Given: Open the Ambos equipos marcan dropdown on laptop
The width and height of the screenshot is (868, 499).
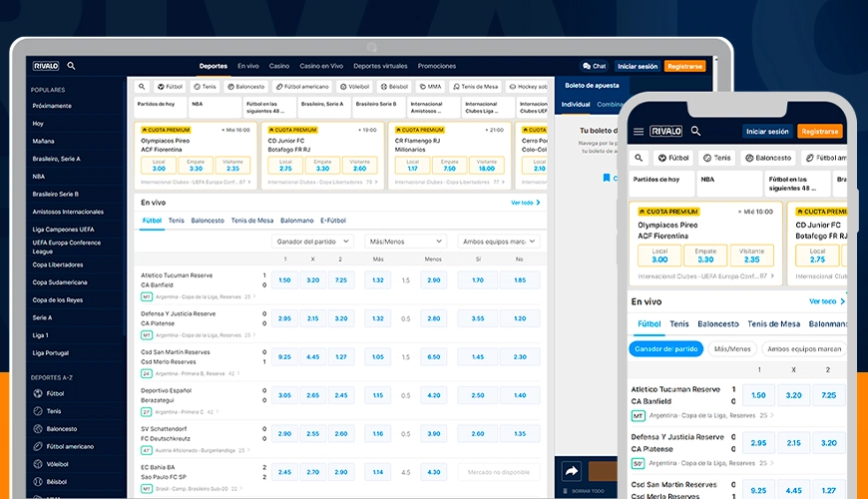Looking at the screenshot, I should tap(498, 242).
